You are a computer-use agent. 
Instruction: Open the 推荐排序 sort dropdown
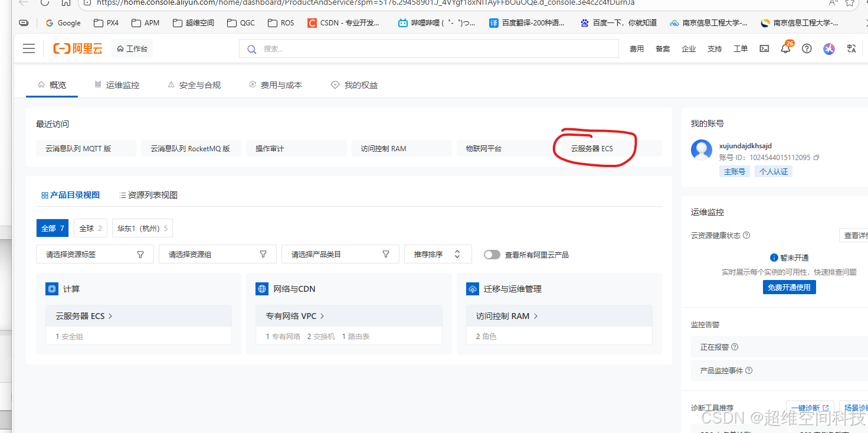pyautogui.click(x=437, y=253)
